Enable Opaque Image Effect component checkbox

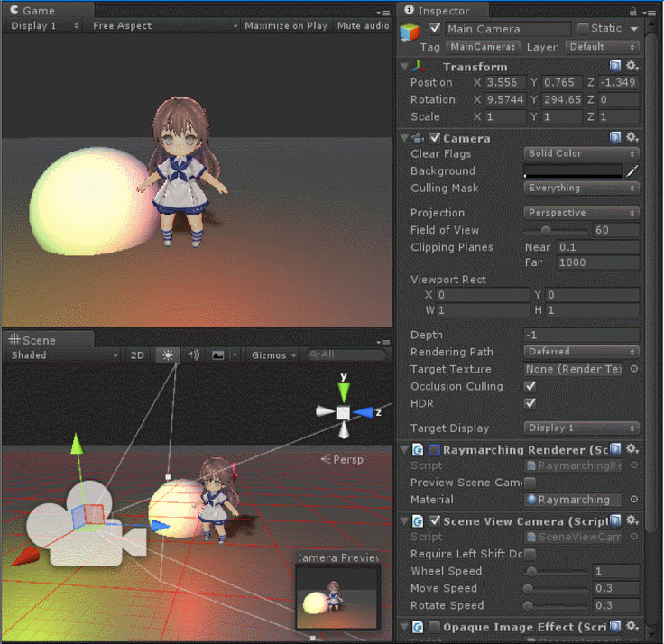[x=435, y=626]
